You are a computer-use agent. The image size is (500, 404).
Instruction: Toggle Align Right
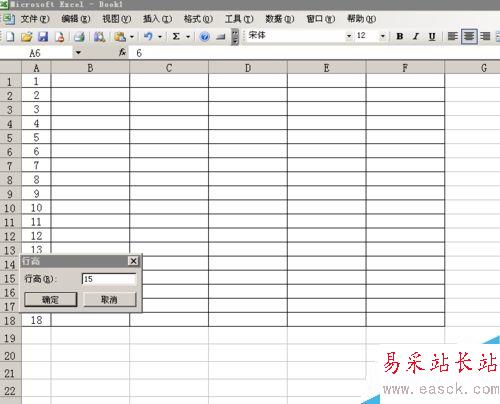tap(485, 36)
